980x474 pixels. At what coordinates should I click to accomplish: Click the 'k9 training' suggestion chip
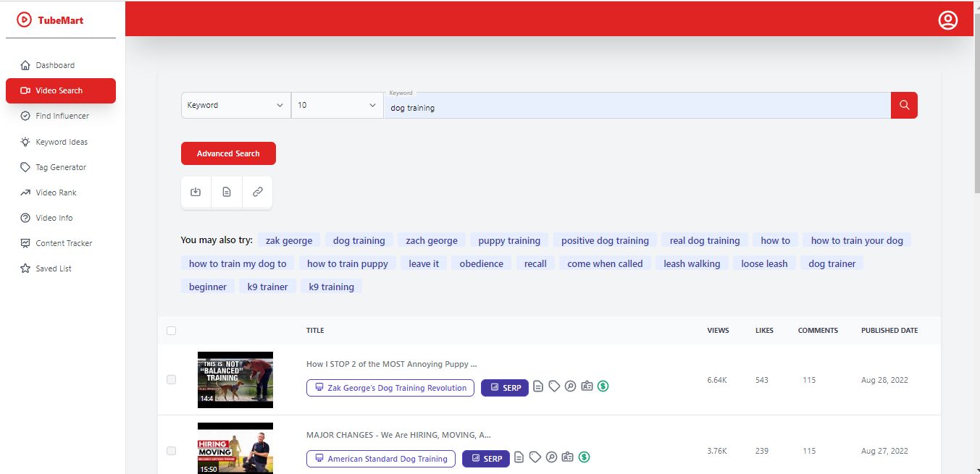coord(331,287)
